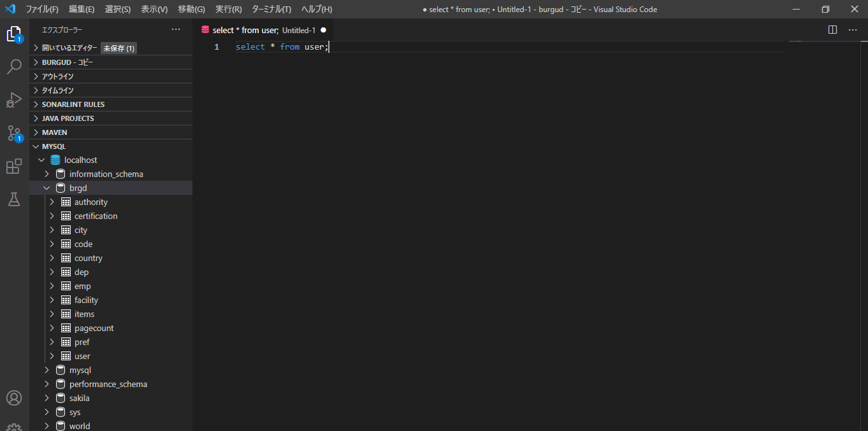The image size is (868, 431).
Task: Open the Explorer view in activity bar
Action: 14,34
